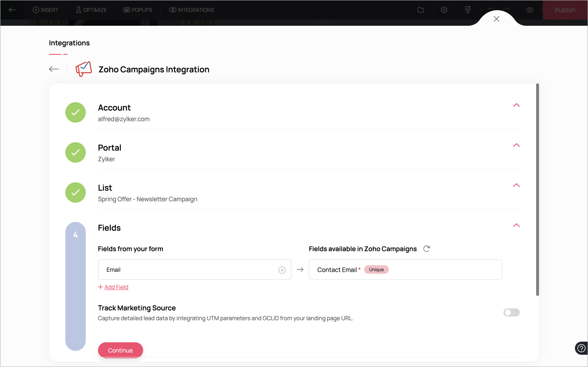Click the Zylker portal name

[107, 159]
